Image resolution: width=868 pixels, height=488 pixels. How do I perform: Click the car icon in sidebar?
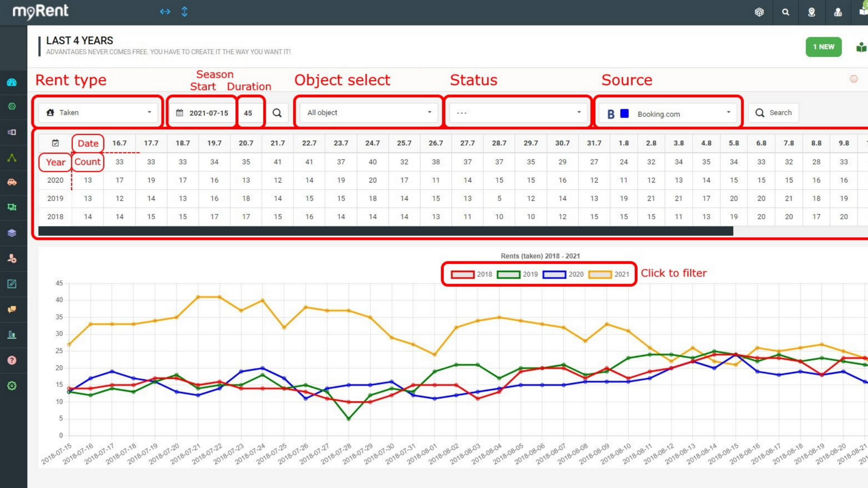point(12,182)
